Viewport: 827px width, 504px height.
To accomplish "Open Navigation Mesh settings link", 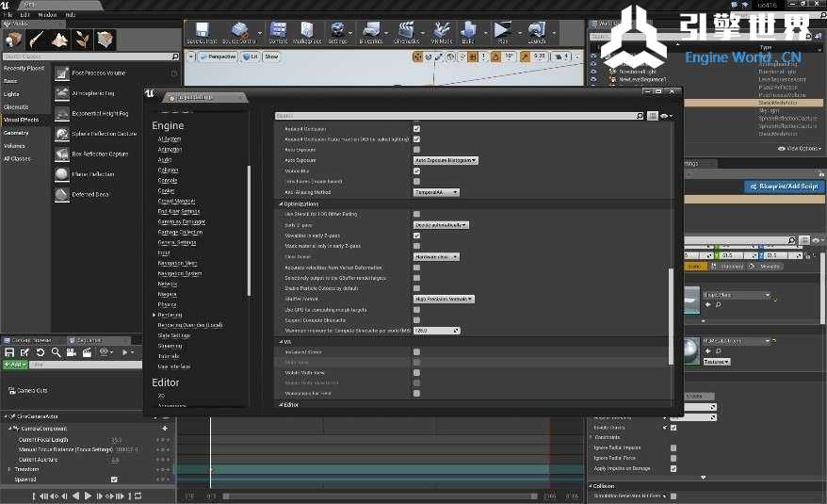I will point(178,263).
